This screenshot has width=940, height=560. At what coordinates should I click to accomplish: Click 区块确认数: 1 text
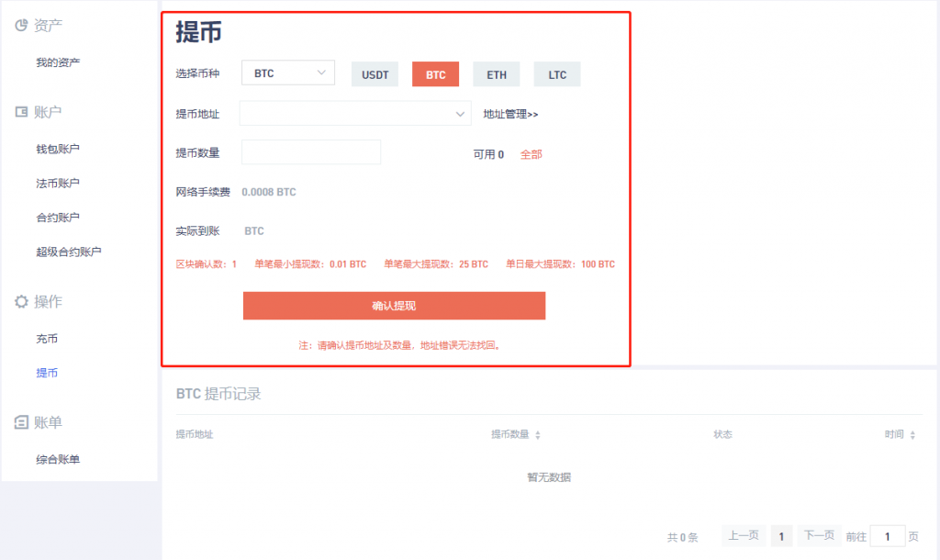[207, 263]
